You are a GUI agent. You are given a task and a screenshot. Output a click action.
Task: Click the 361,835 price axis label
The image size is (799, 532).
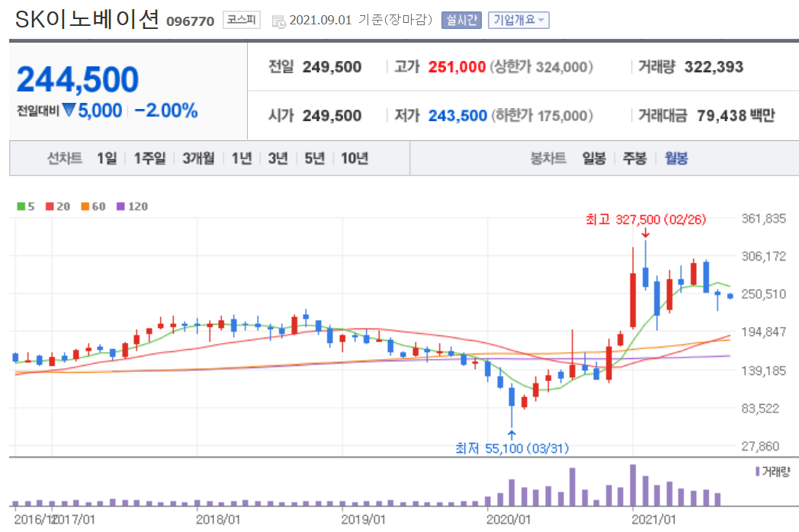[x=763, y=219]
